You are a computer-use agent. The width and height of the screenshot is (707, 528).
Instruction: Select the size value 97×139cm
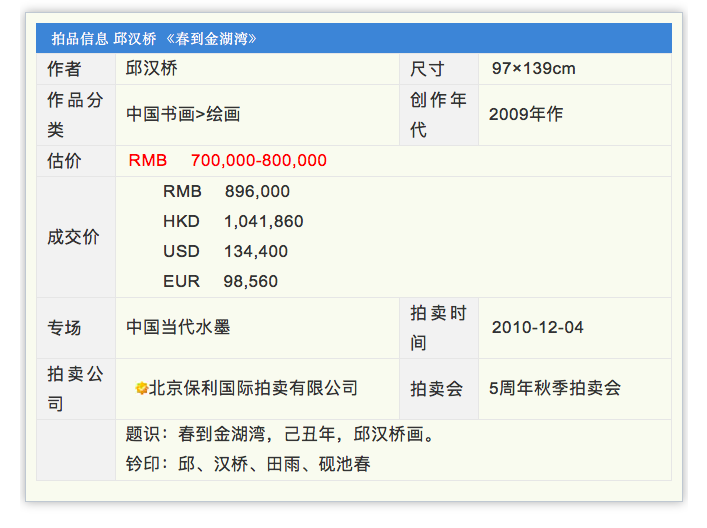coord(533,69)
